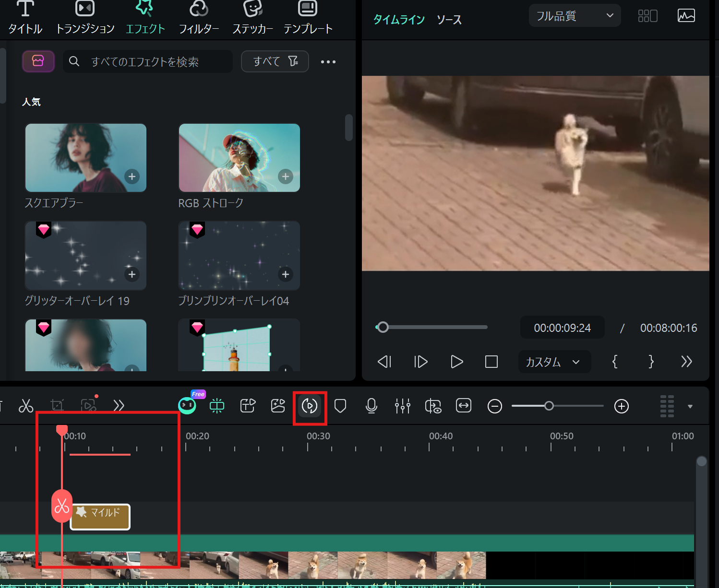Switch to the ソース preview tab
Image resolution: width=719 pixels, height=588 pixels.
coord(449,20)
